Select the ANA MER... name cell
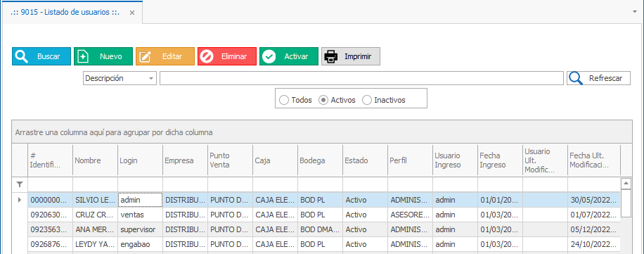Screen dimensions: 644x254 96,229
